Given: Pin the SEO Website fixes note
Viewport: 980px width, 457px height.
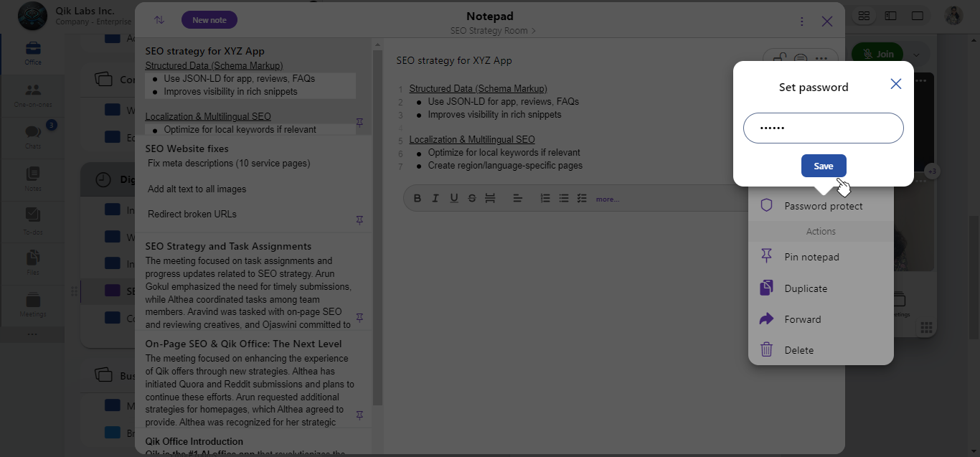Looking at the screenshot, I should click(359, 220).
